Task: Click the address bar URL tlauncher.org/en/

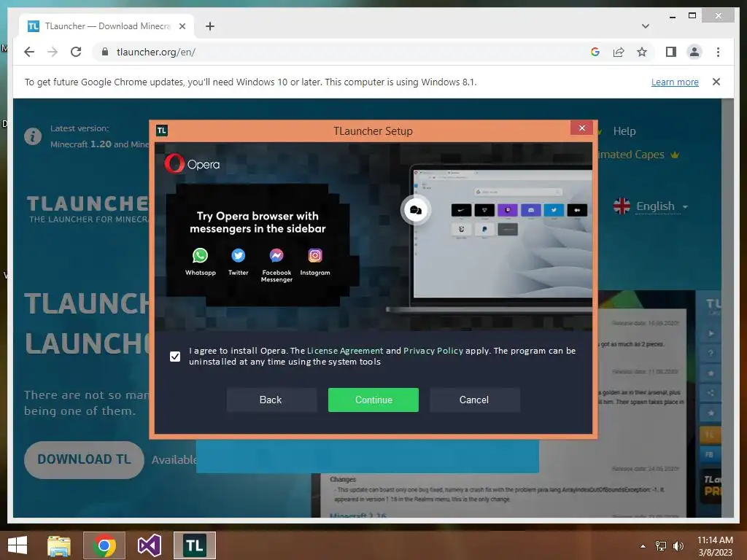Action: click(x=156, y=52)
